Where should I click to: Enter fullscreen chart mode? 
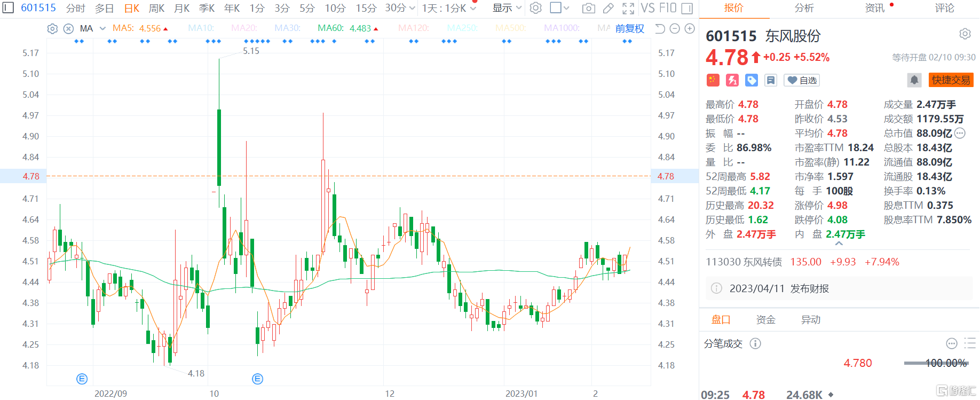(628, 8)
